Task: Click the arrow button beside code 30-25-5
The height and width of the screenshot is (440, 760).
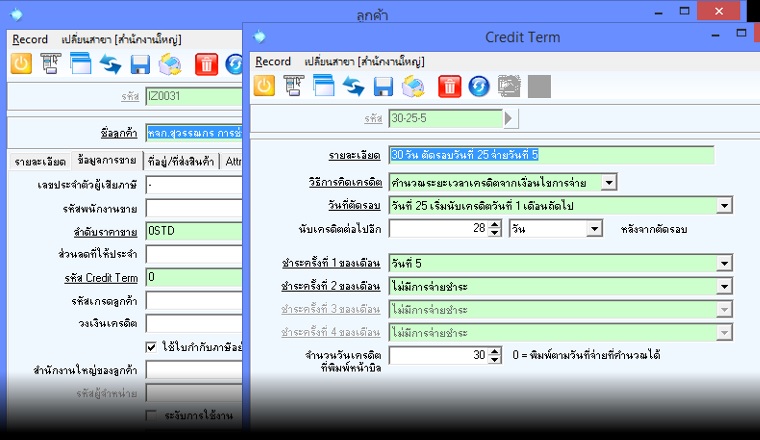Action: (511, 119)
